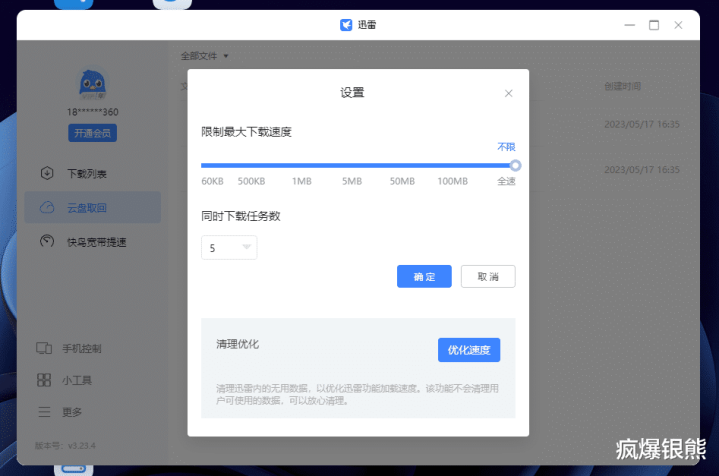Open 手机控制 sidebar entry
Viewport: 719px width, 476px height.
pos(82,349)
